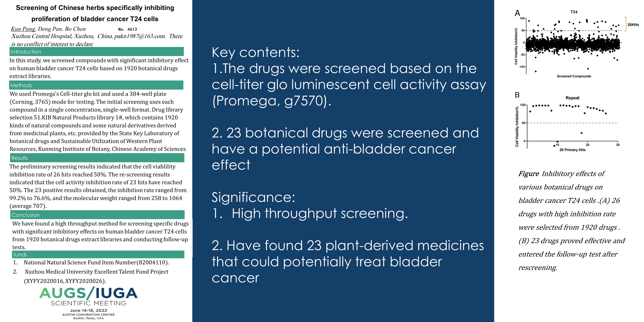This screenshot has width=644, height=322.
Task: Select the green Introduction section header
Action: click(x=96, y=52)
